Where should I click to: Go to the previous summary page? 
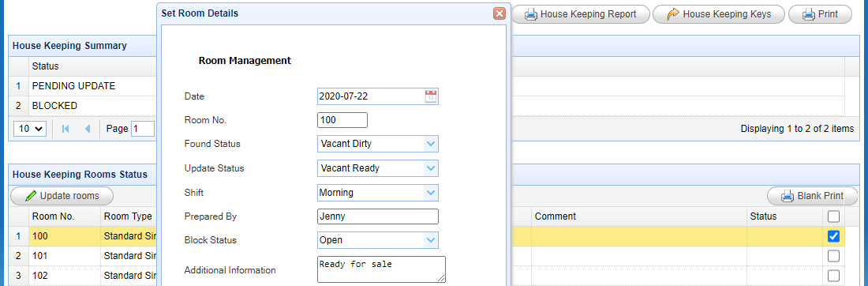87,129
